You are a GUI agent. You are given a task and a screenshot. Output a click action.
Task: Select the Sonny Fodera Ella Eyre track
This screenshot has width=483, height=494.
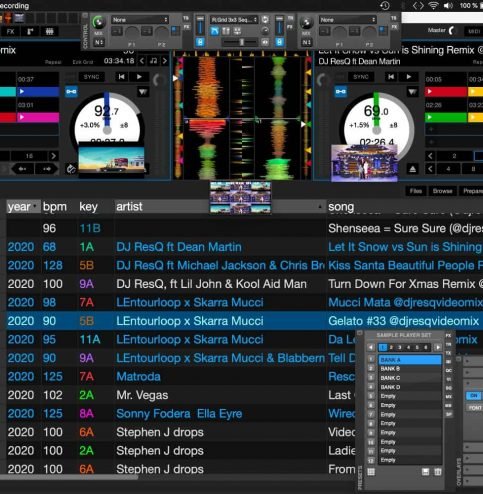(x=180, y=413)
